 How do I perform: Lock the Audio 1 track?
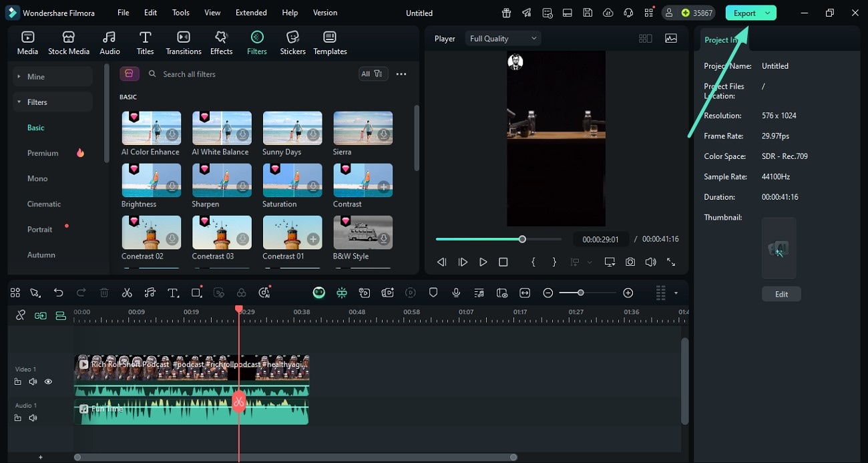click(x=17, y=418)
